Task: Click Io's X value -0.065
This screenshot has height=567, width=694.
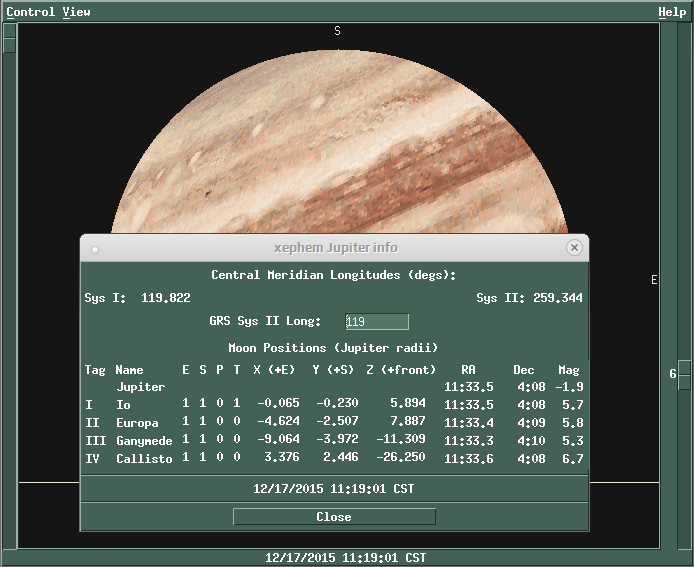Action: coord(278,403)
